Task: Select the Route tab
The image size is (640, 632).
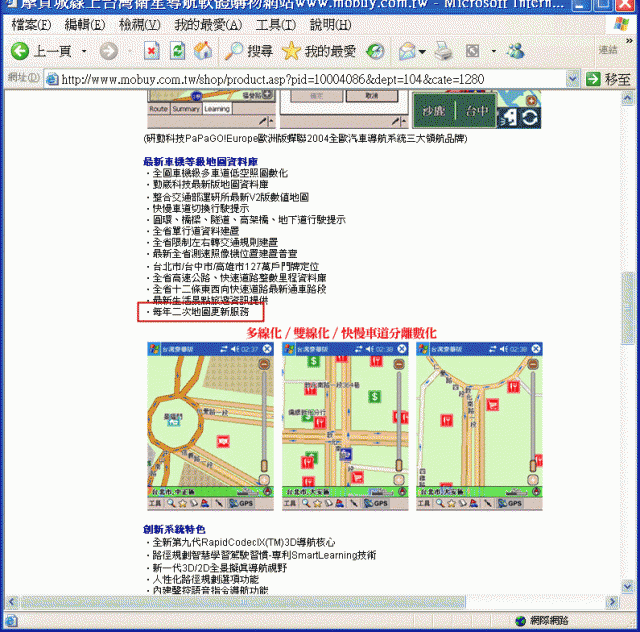Action: [158, 109]
